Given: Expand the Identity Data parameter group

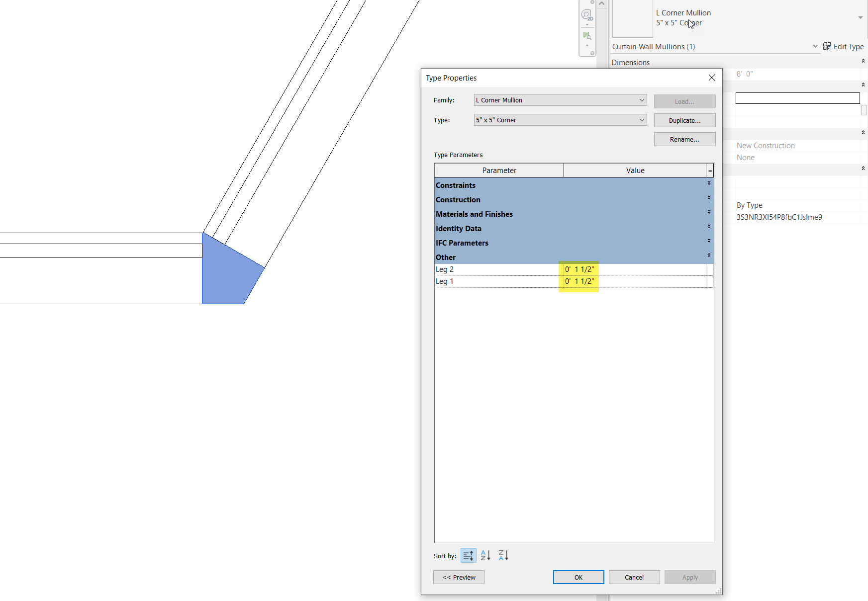Looking at the screenshot, I should coord(709,226).
